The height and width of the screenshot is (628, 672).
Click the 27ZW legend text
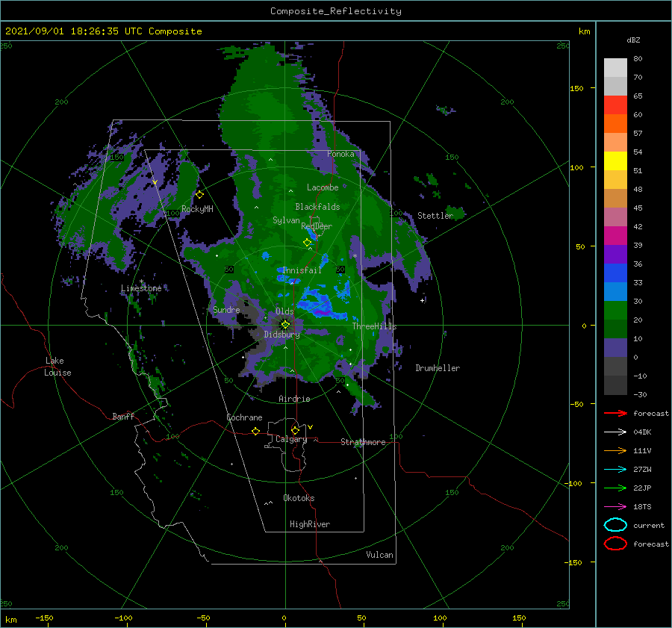[642, 470]
